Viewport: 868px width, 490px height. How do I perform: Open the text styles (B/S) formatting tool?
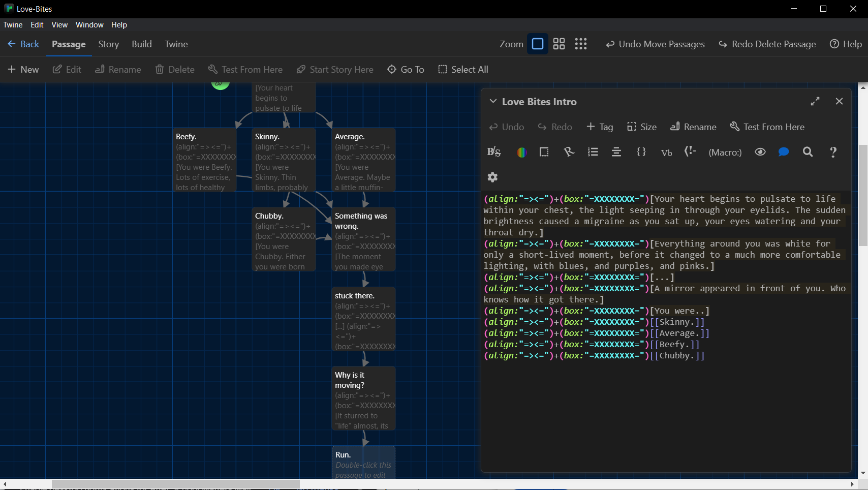pos(493,152)
